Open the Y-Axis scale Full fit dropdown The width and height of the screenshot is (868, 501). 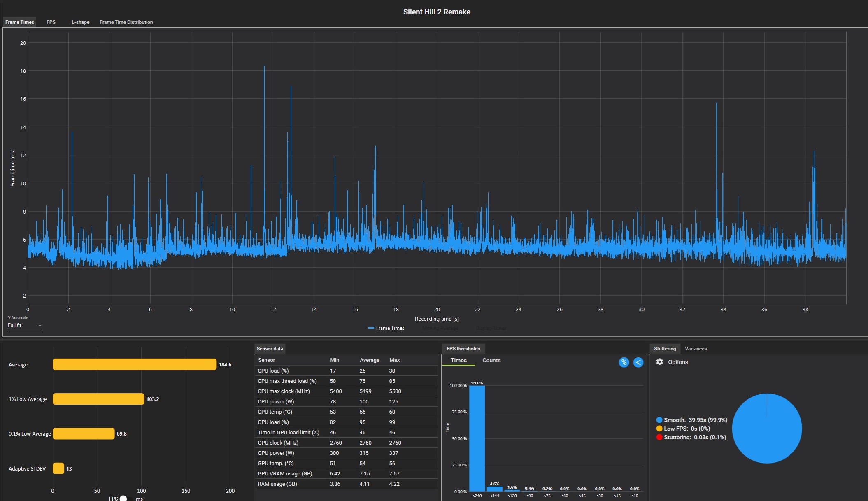25,325
